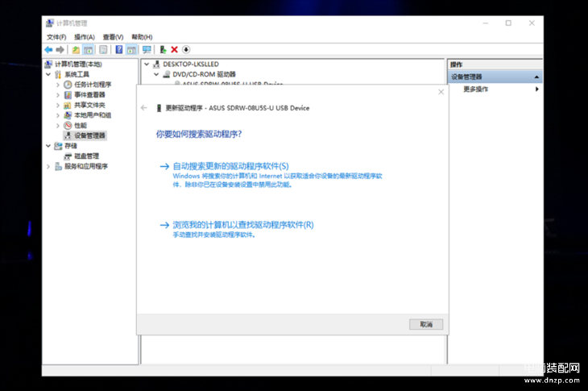Viewport: 588px width, 391px height.
Task: Select 服务和应用程序 label in the tree
Action: tap(86, 166)
